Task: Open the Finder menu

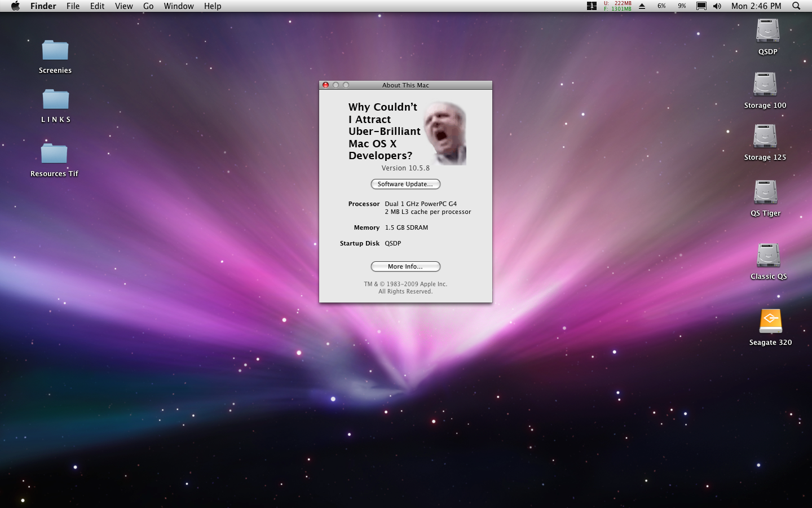Action: [x=43, y=6]
